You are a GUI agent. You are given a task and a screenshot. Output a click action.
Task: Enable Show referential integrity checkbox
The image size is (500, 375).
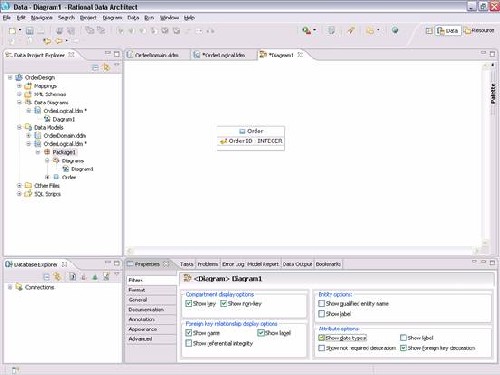tap(189, 343)
